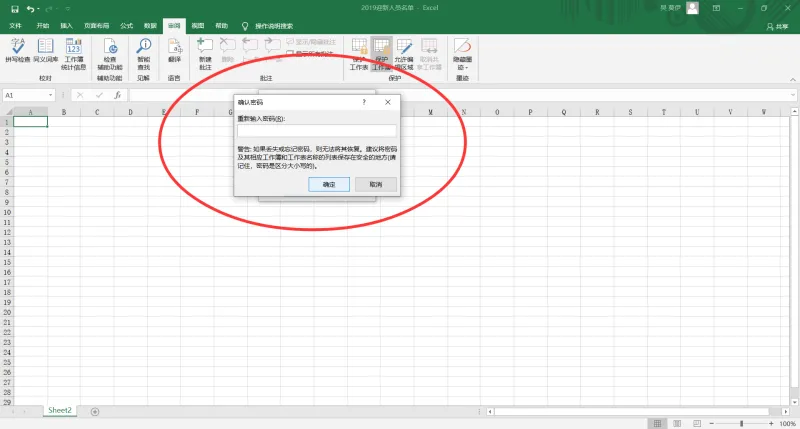
Task: Open the 文件 (File) menu tab
Action: coord(15,26)
